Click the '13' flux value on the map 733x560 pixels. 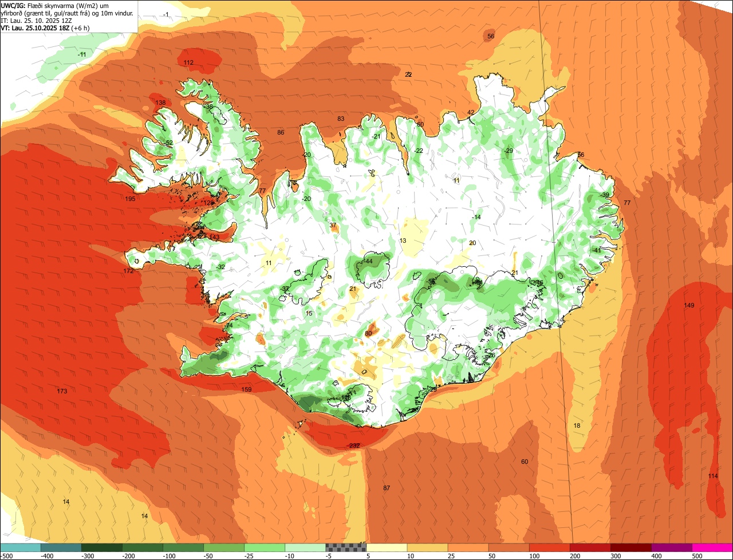[403, 240]
